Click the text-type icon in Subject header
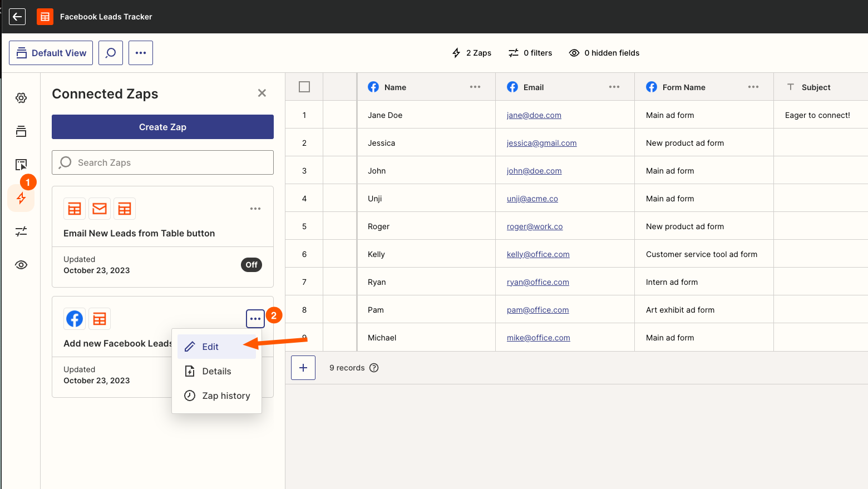Screen dimensions: 868x489 [x=791, y=87]
